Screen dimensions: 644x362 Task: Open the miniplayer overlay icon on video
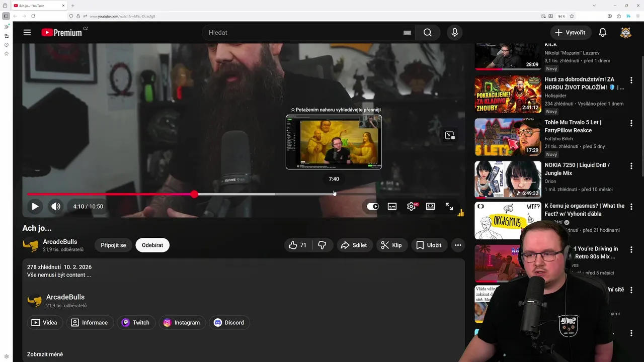tap(450, 136)
